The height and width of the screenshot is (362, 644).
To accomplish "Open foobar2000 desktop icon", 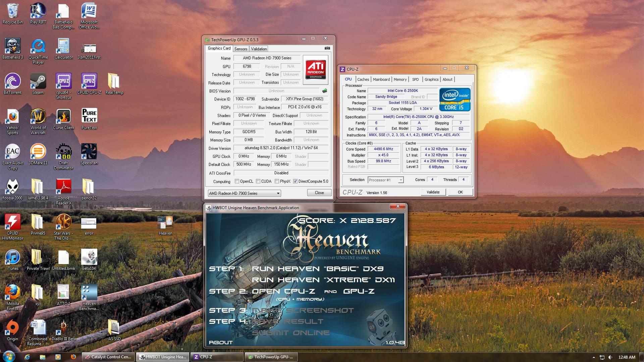I will pos(13,190).
